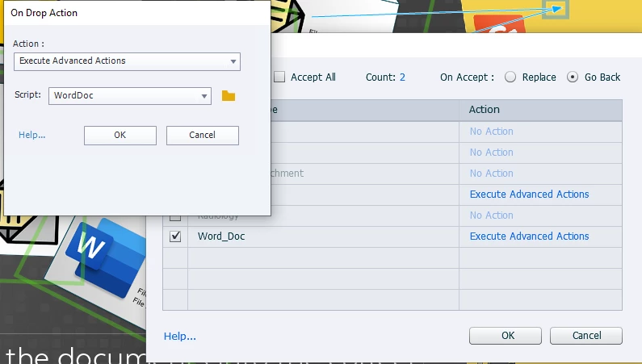Select the Go Back radio button
The height and width of the screenshot is (364, 642).
click(573, 77)
